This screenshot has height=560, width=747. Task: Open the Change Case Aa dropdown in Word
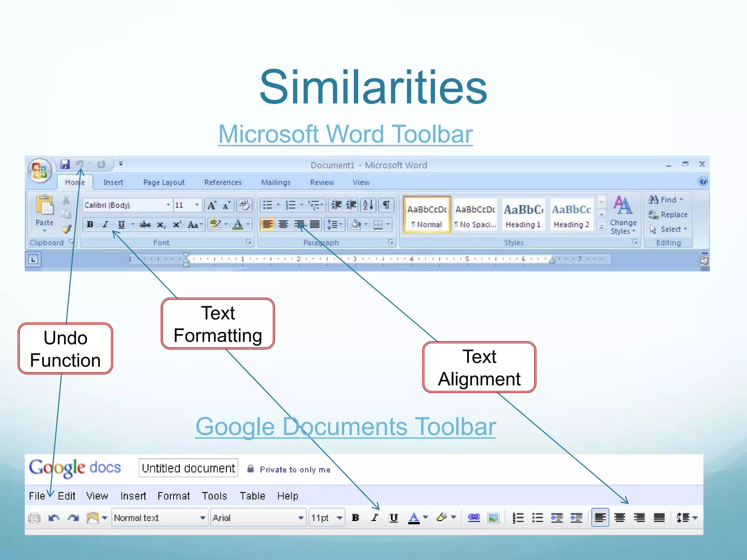click(x=195, y=225)
